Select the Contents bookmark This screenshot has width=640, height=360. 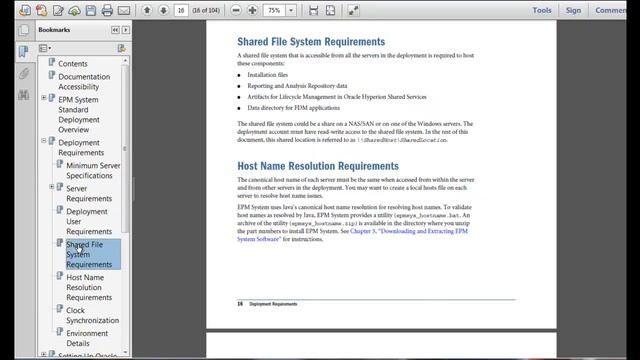73,64
